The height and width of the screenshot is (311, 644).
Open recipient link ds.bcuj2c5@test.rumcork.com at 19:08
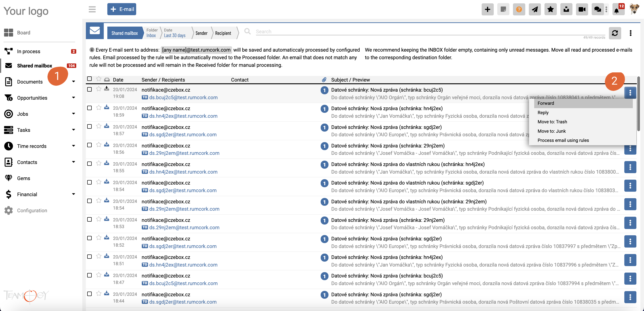(183, 97)
